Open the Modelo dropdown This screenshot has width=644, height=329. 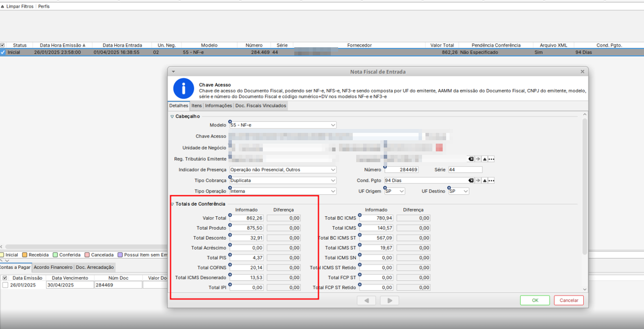click(x=333, y=125)
